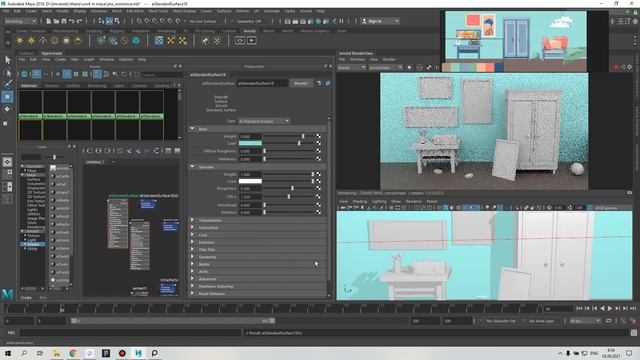Image resolution: width=640 pixels, height=360 pixels.
Task: Click the Sign In button
Action: tap(380, 21)
